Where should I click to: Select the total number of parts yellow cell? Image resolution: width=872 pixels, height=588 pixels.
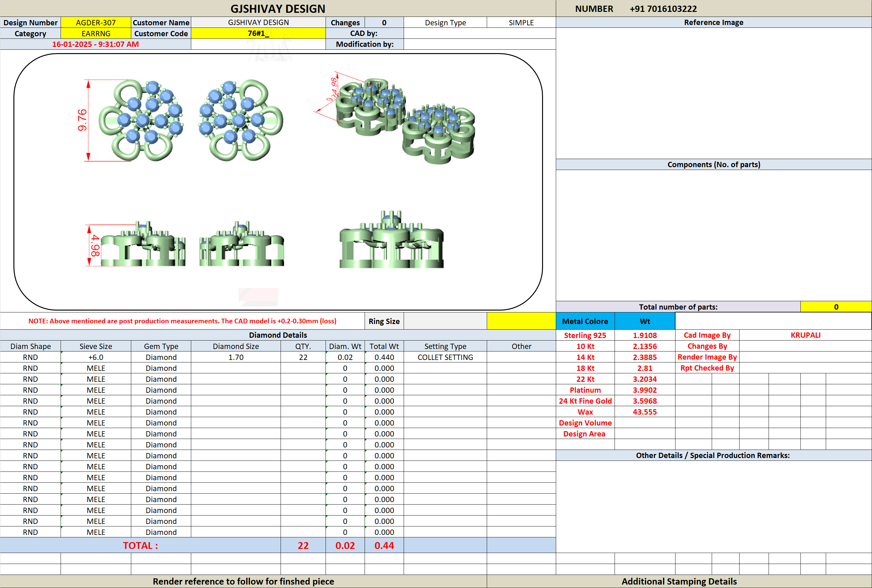[836, 307]
